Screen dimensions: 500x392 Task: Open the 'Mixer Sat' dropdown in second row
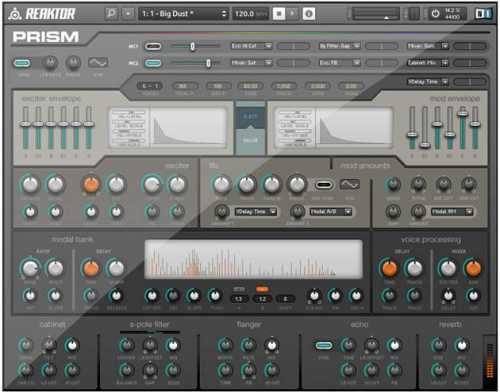pyautogui.click(x=252, y=62)
